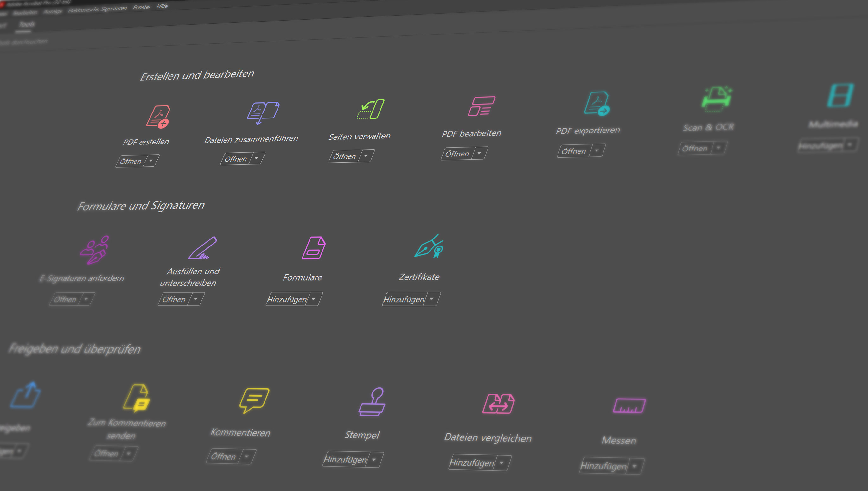Select the Dateien vergleichen icon
868x491 pixels.
click(x=498, y=404)
